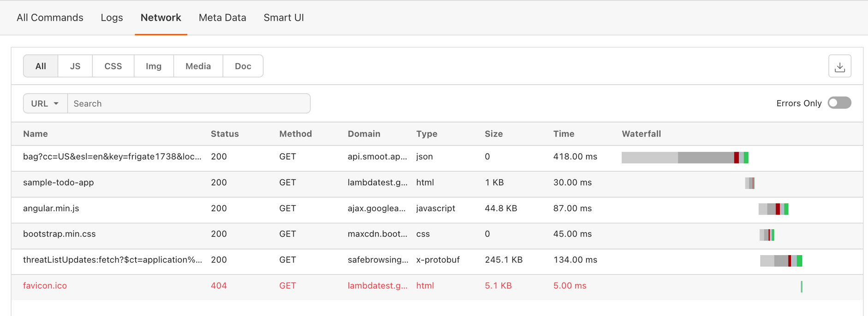Show only Img requests

coord(154,66)
